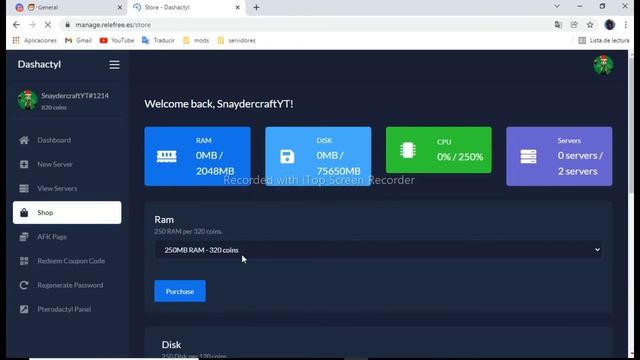Toggle the Dashactyl hamburger menu
Screen dimensions: 640x360
tap(114, 64)
